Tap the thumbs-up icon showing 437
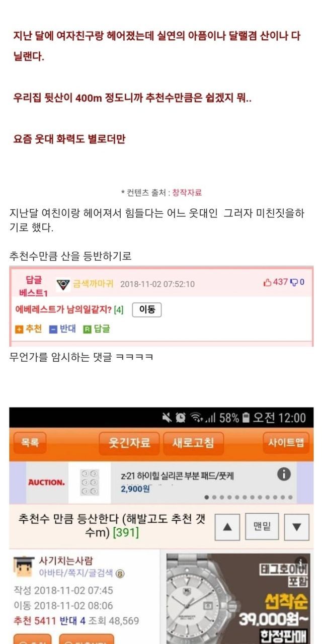322x644 pixels. (267, 282)
